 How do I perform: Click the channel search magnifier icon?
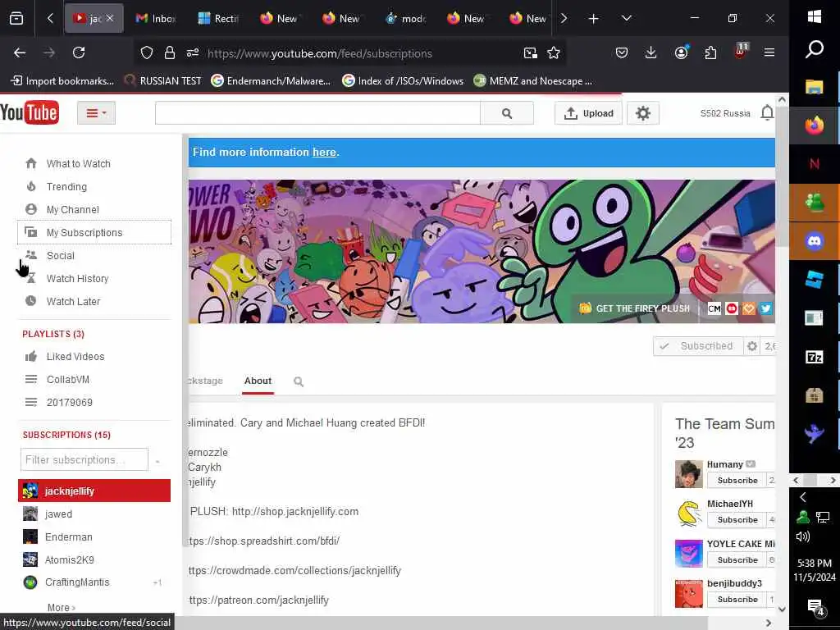pos(299,381)
